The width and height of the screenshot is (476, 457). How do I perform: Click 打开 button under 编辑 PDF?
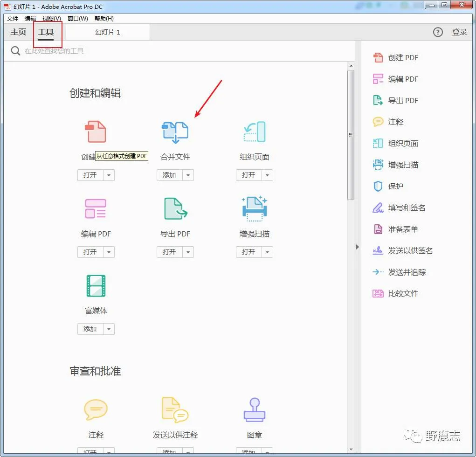[90, 252]
